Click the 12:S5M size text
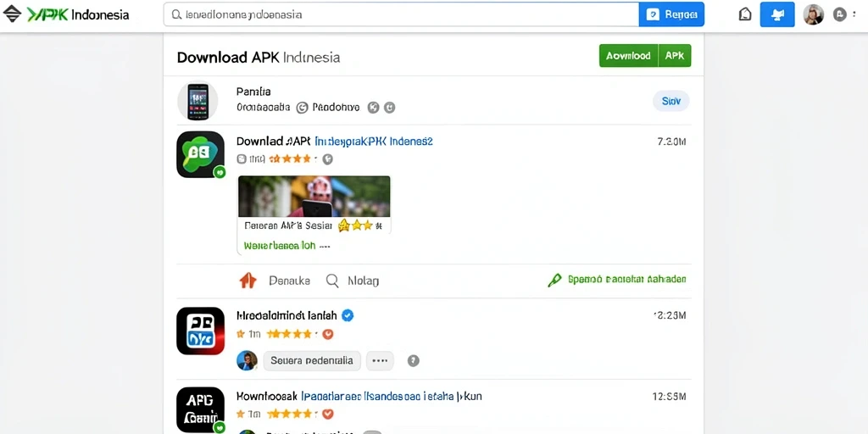 (x=670, y=397)
